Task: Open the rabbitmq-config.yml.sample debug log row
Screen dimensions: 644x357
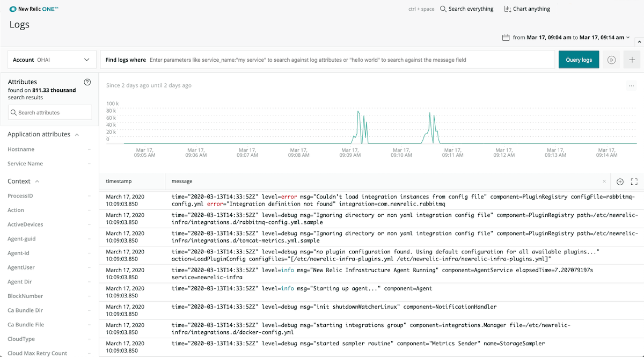Action: tap(371, 219)
